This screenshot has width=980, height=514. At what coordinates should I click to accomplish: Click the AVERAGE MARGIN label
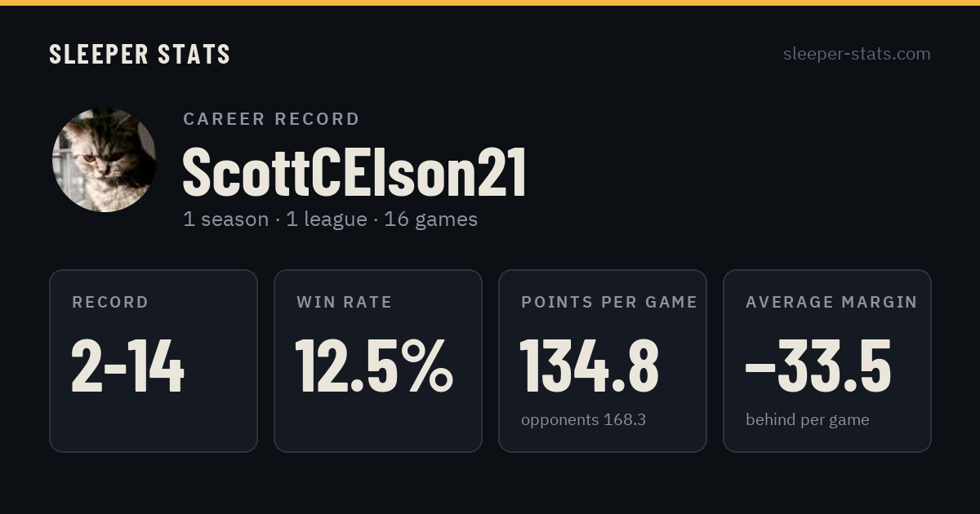pyautogui.click(x=831, y=303)
